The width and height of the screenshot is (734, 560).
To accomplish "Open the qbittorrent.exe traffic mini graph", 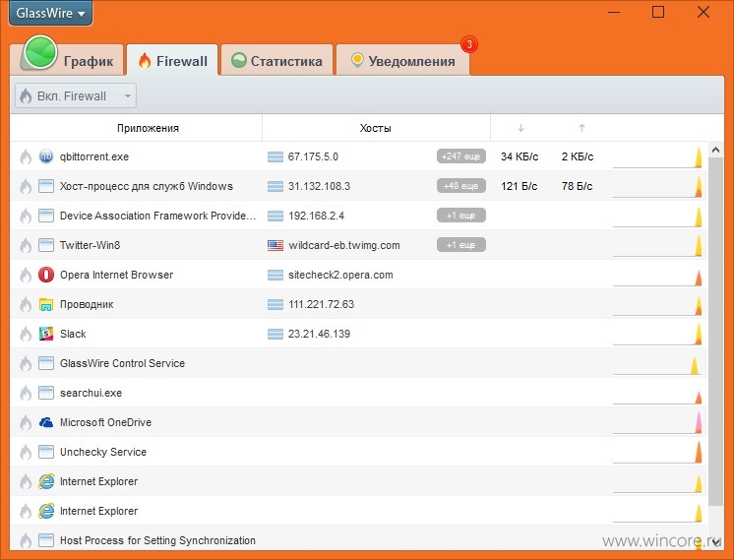I will click(x=657, y=156).
